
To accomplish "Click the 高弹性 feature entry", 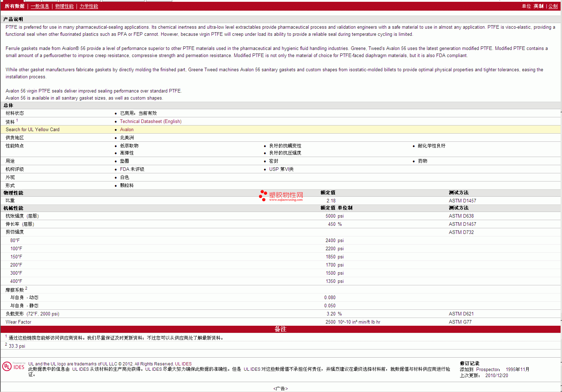I will 127,153.
